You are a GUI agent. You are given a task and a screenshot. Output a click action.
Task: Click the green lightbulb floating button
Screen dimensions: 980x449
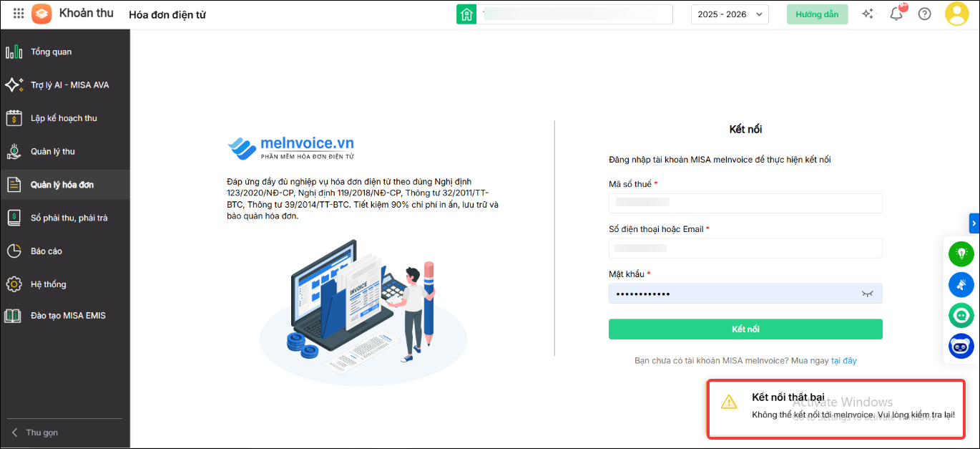(x=961, y=254)
